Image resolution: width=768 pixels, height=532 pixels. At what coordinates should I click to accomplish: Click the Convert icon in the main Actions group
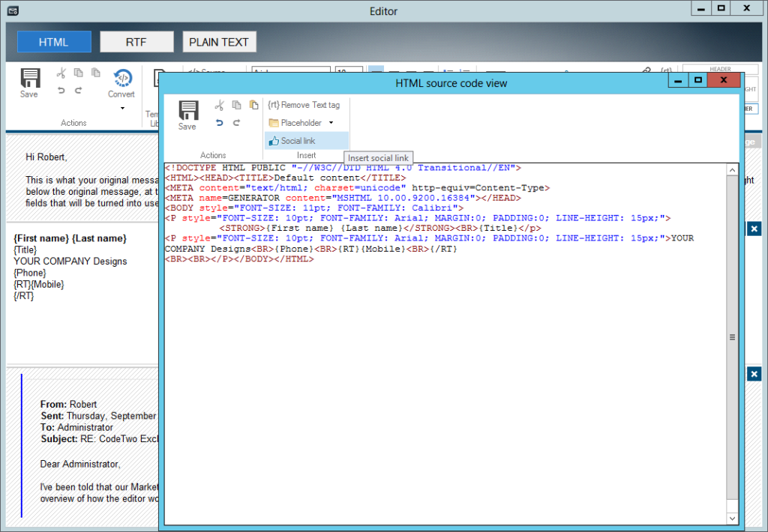(x=121, y=79)
